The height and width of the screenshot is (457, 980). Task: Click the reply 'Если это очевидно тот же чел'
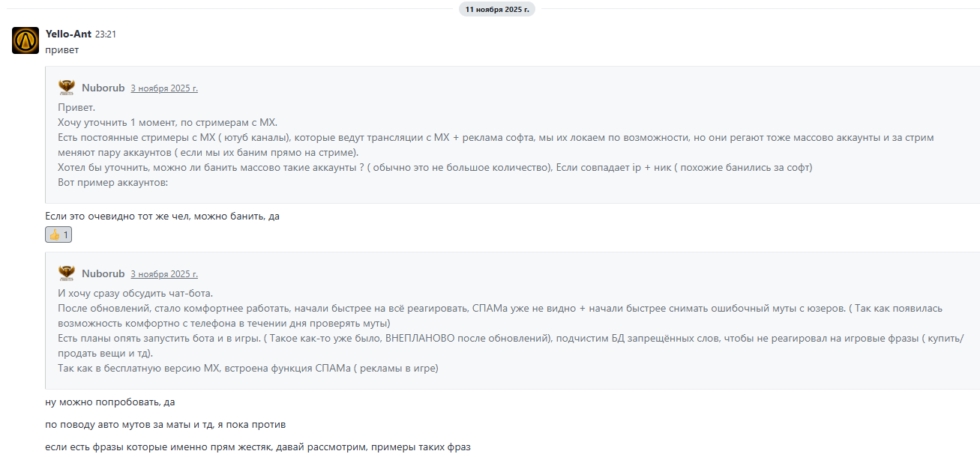coord(162,217)
